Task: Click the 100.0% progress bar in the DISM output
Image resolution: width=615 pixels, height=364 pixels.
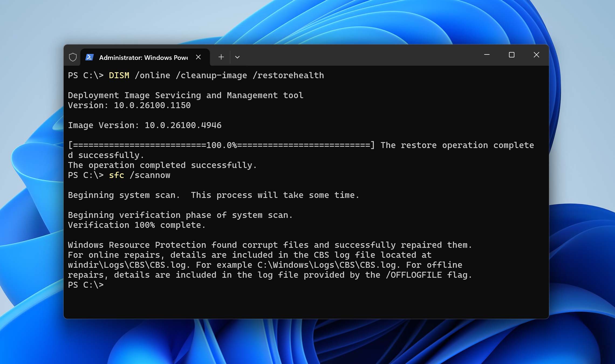Action: click(221, 145)
